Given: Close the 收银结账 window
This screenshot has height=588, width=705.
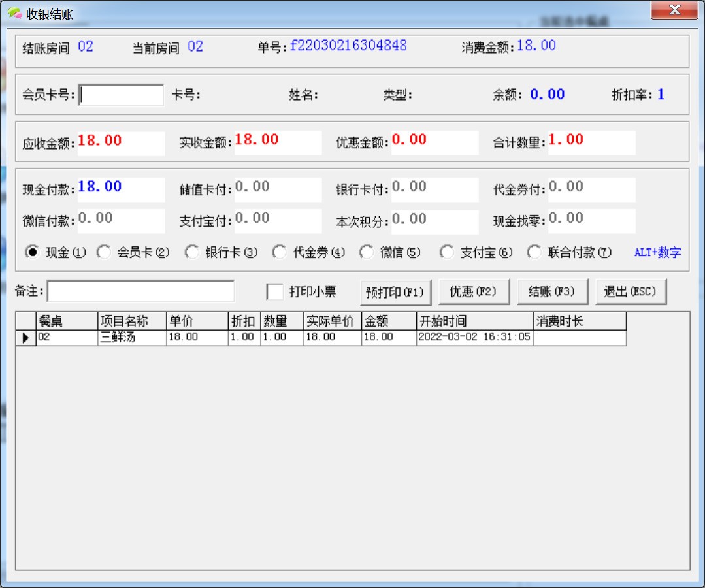Looking at the screenshot, I should click(675, 10).
